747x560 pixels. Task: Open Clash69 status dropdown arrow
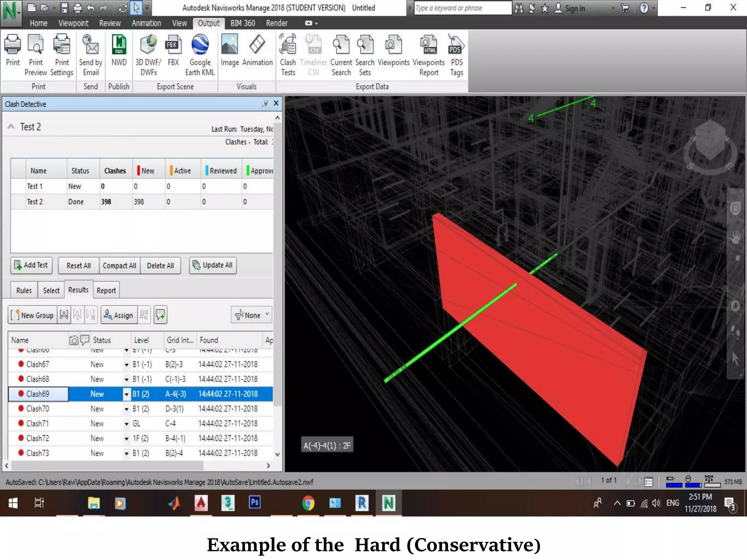tap(126, 394)
